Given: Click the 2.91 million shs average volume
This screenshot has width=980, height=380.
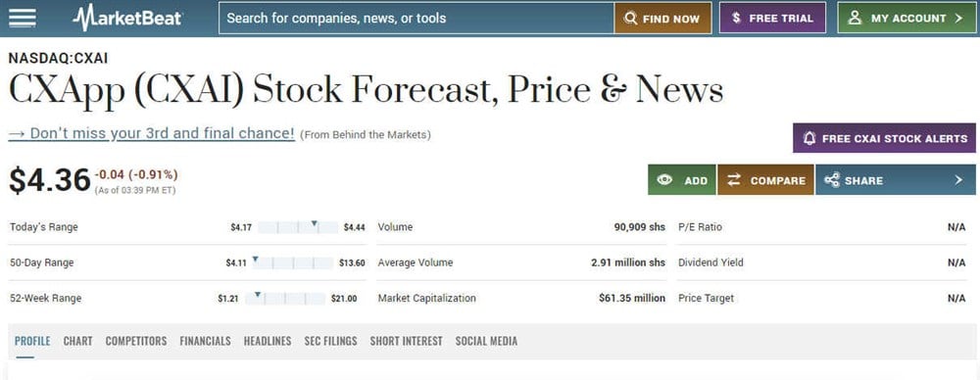Looking at the screenshot, I should click(x=628, y=262).
